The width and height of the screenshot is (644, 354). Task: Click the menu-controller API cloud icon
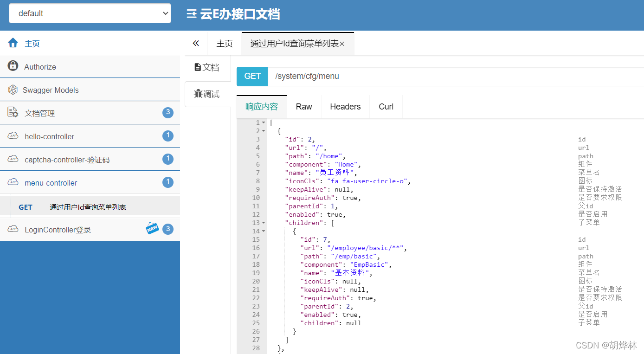pyautogui.click(x=13, y=182)
